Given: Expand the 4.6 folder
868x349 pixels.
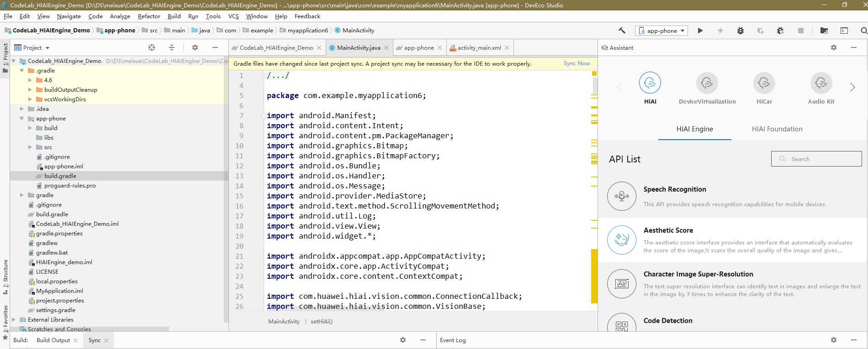Looking at the screenshot, I should tap(30, 80).
